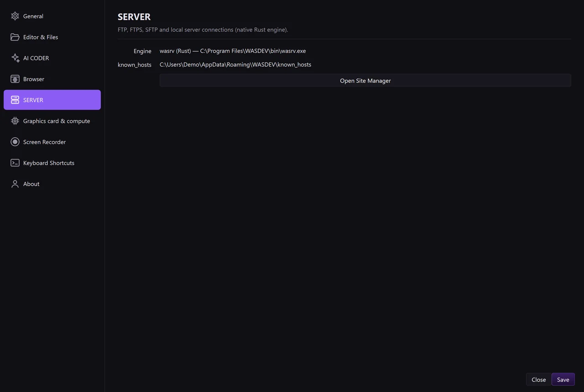Click the Engine label
The image size is (584, 392).
tap(142, 51)
